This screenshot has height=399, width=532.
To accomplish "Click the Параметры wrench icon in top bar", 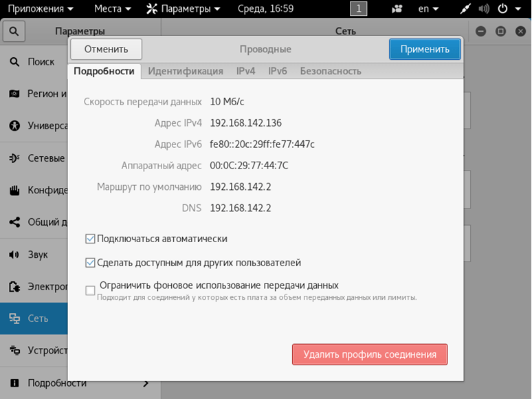I will tap(152, 9).
